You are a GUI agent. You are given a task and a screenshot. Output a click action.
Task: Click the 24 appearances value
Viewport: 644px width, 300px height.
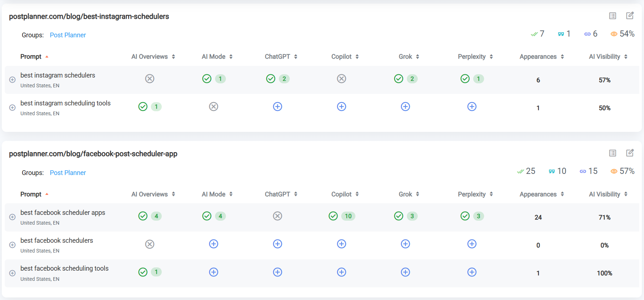click(538, 217)
